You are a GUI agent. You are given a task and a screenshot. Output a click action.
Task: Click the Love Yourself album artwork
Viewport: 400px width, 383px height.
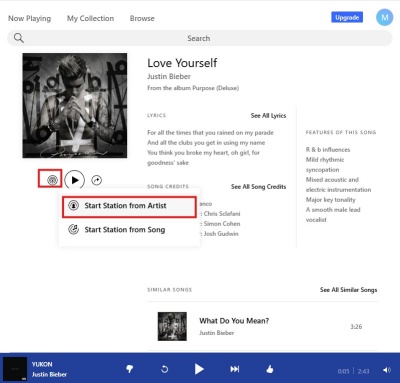click(75, 105)
